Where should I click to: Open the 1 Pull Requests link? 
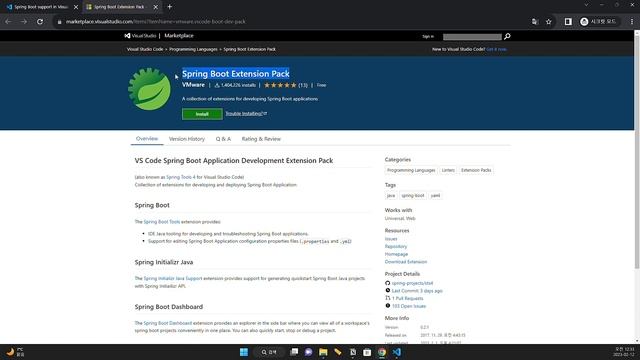tap(407, 298)
